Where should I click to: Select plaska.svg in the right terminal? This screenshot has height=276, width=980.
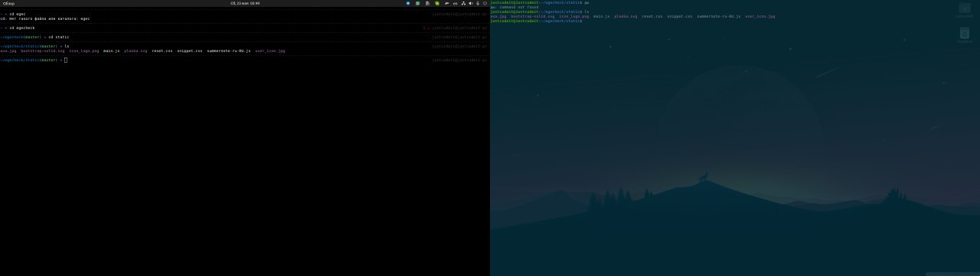[x=626, y=16]
